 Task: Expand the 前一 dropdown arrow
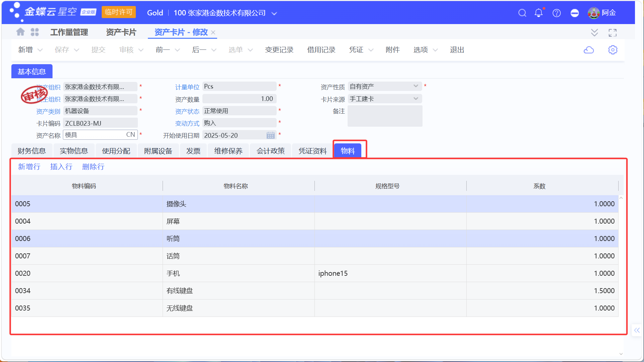coord(178,50)
